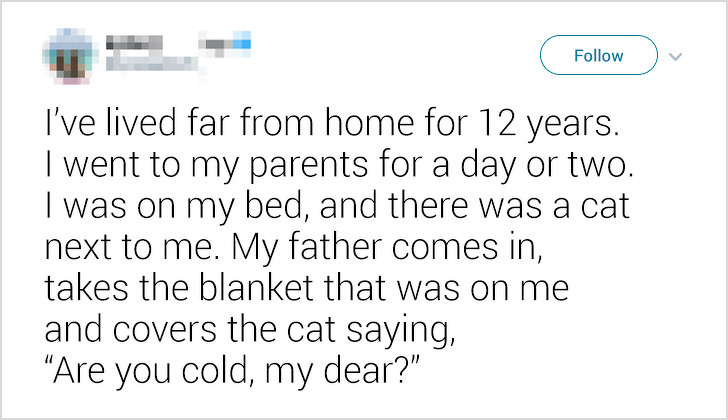
Task: Click the line "I was on my bed"
Action: tap(337, 206)
